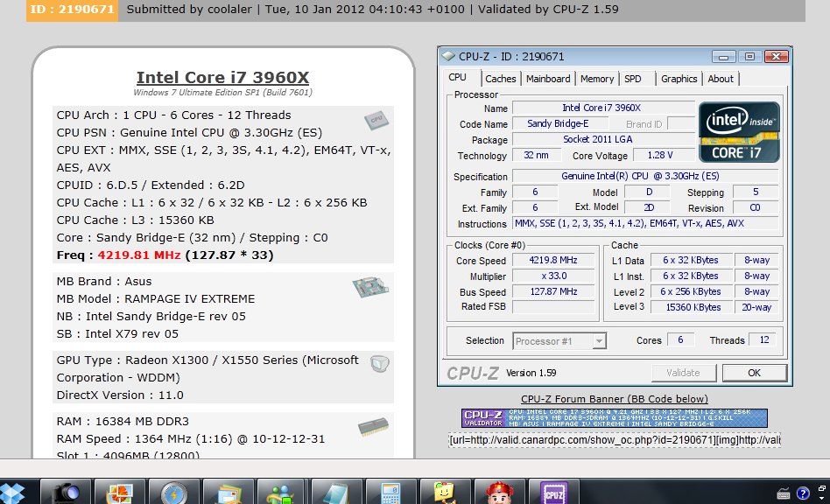
Task: Launch the camera app from the taskbar
Action: click(x=66, y=492)
